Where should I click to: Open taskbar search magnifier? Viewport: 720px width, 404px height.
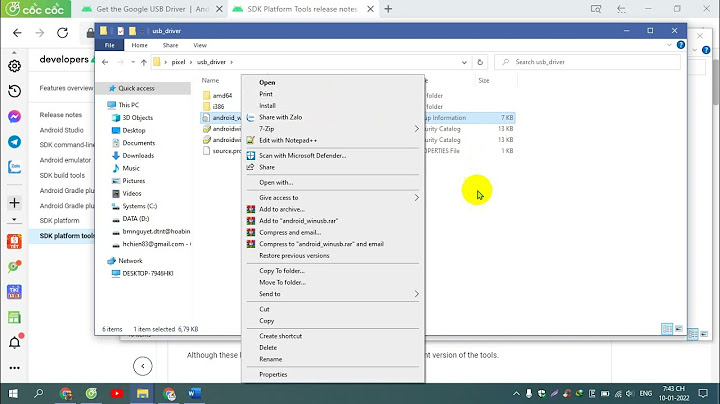[x=39, y=393]
